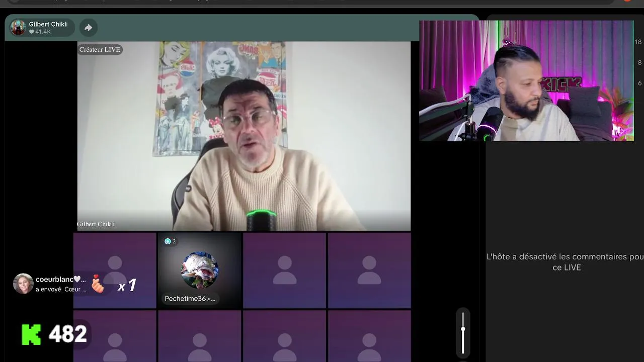The height and width of the screenshot is (362, 644).
Task: Open Pechetime36 guest profile picture
Action: [x=200, y=270]
